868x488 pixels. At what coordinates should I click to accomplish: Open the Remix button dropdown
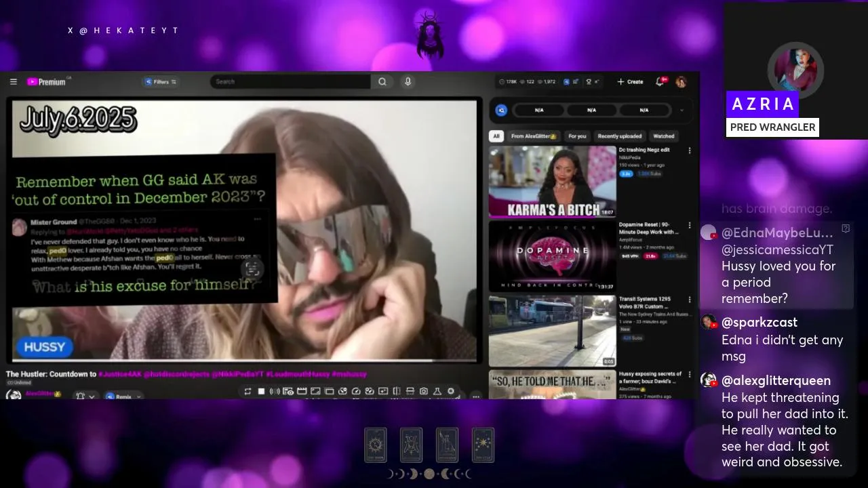tap(123, 396)
